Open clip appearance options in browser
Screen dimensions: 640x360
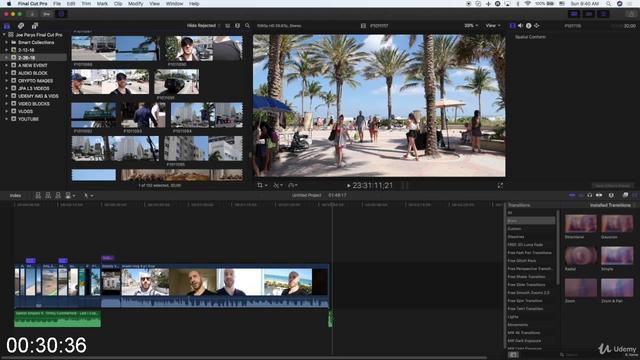(x=238, y=26)
